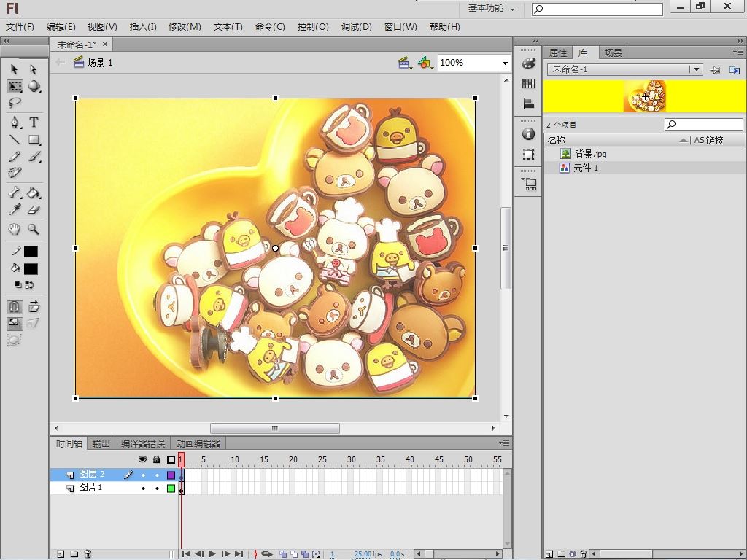
Task: Open the Transform panel icon
Action: pos(528,155)
